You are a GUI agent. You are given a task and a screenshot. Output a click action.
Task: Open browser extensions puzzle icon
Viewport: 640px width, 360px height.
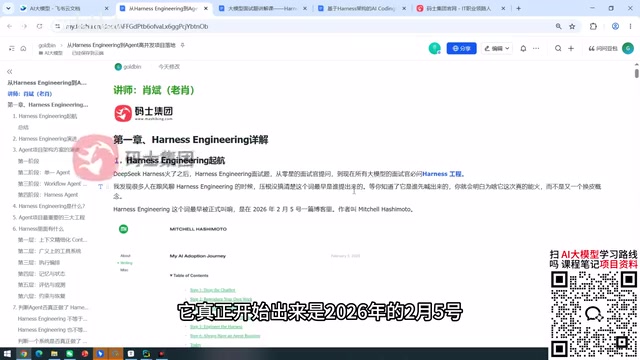(593, 26)
